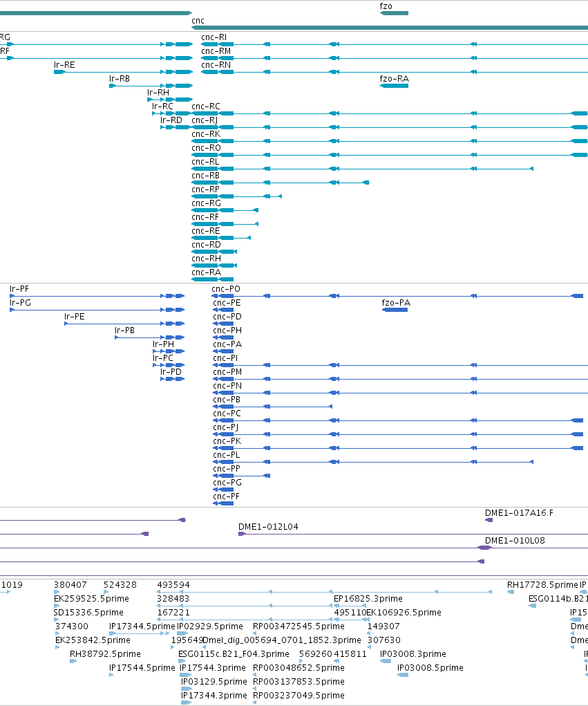Select the Ir-PG protein label
588x706 pixels.
coord(20,303)
